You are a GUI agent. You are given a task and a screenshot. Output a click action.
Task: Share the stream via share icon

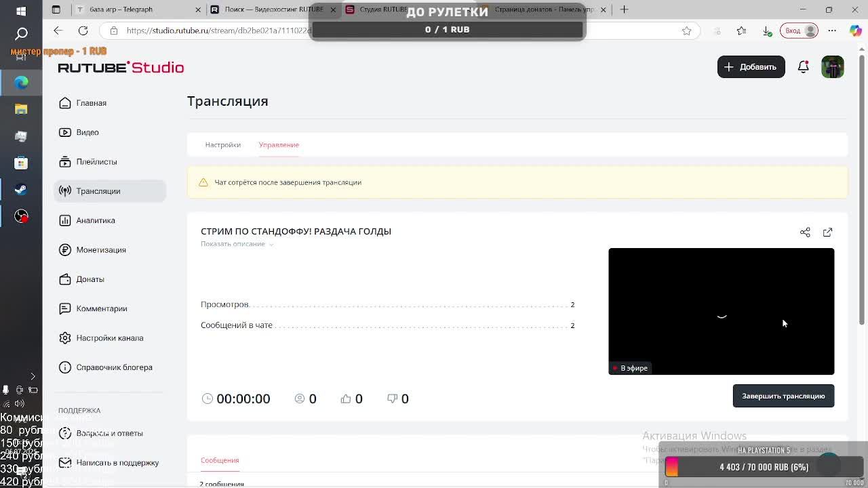[805, 232]
